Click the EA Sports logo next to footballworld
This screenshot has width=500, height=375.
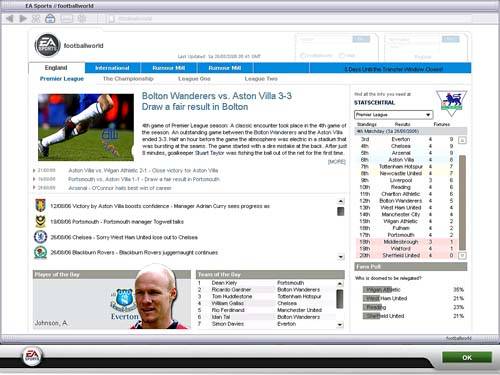47,45
